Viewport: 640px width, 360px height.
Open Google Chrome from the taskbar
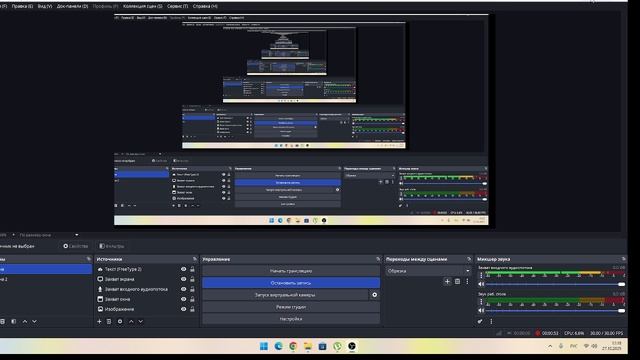pos(293,347)
